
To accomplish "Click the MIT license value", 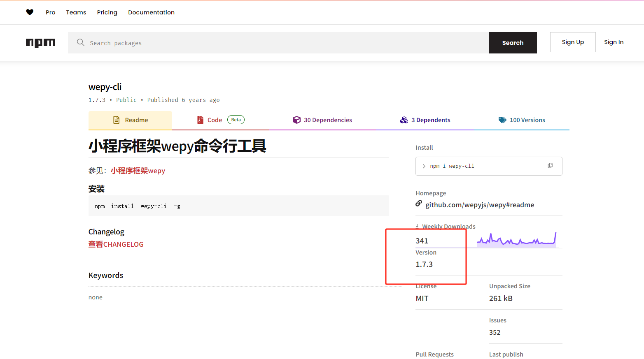I will click(422, 299).
